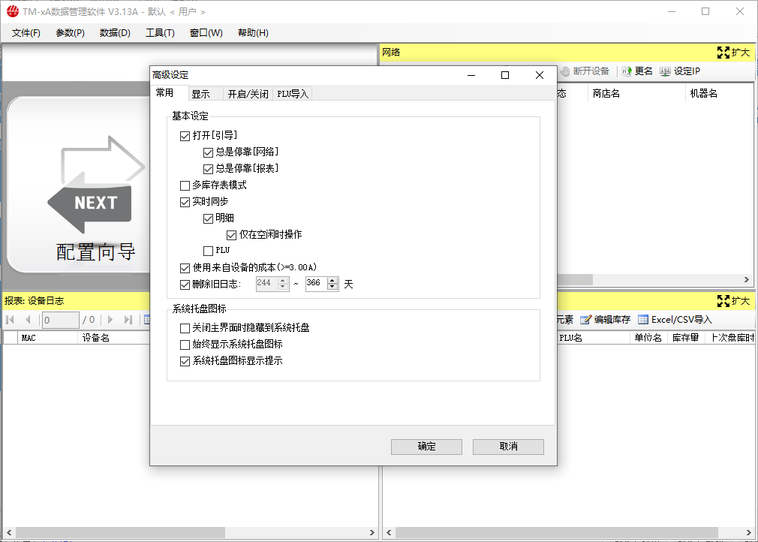Decrease the 366 days spinner value

tap(333, 287)
